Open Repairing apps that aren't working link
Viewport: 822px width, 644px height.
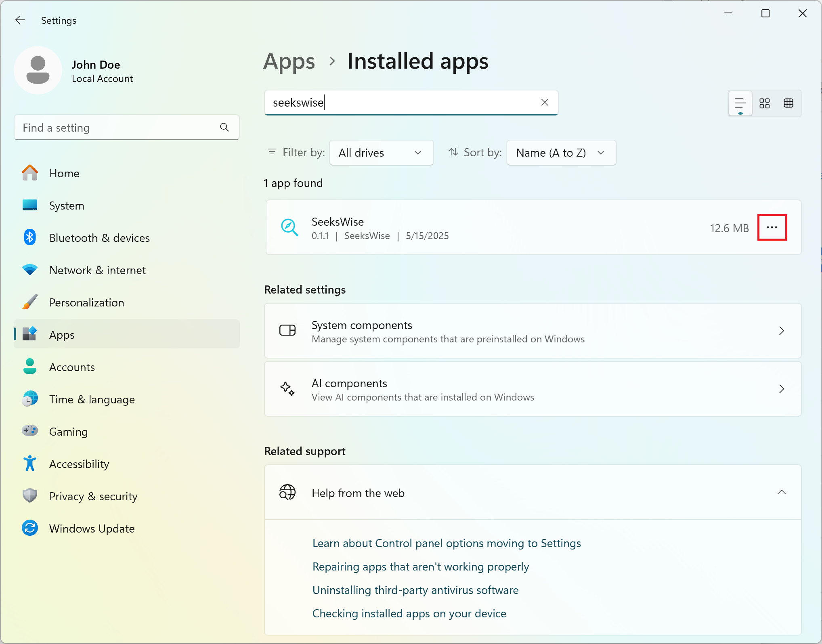click(421, 566)
